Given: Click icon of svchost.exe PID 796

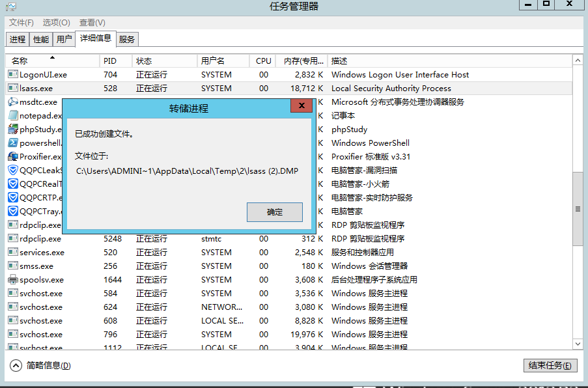Looking at the screenshot, I should click(13, 334).
